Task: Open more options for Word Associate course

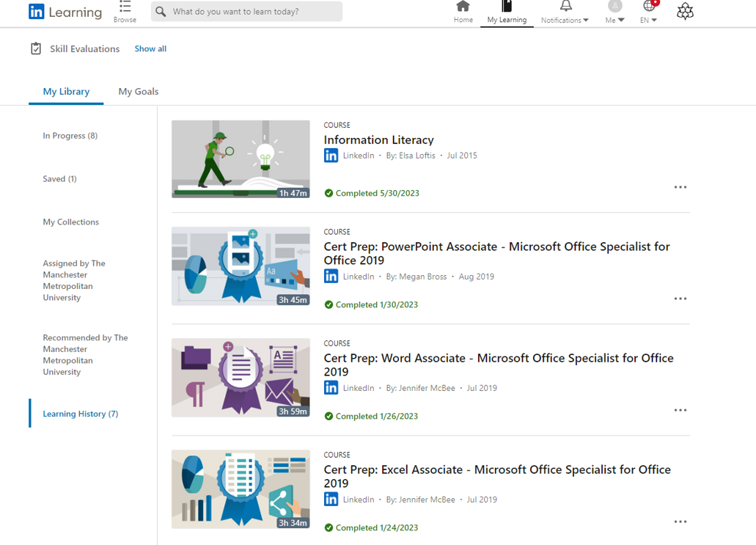Action: point(680,410)
